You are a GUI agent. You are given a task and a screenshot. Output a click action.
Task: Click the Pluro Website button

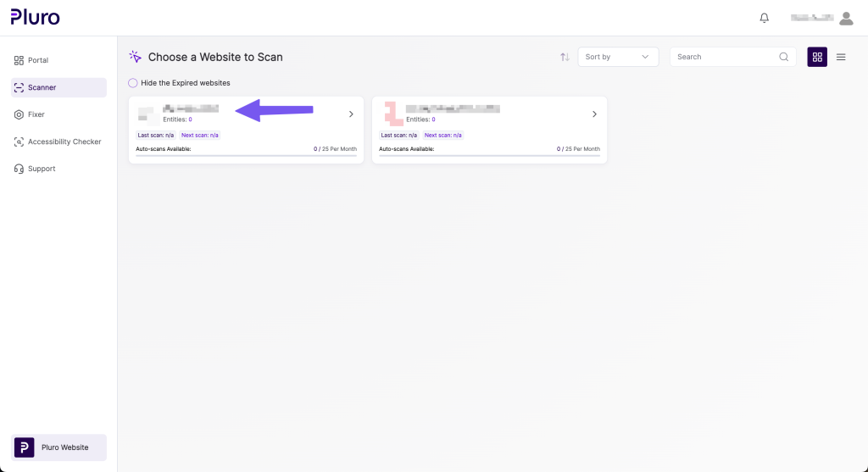click(58, 447)
